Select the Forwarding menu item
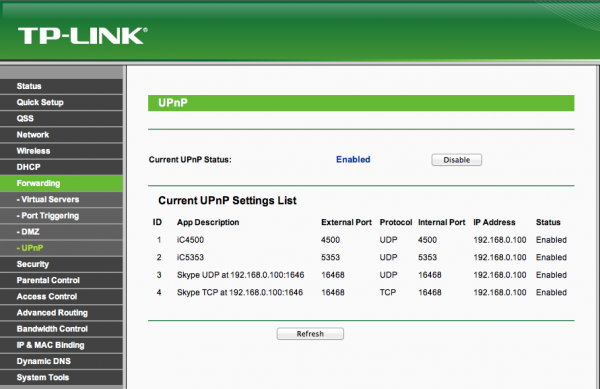This screenshot has height=389, width=600. click(x=61, y=183)
